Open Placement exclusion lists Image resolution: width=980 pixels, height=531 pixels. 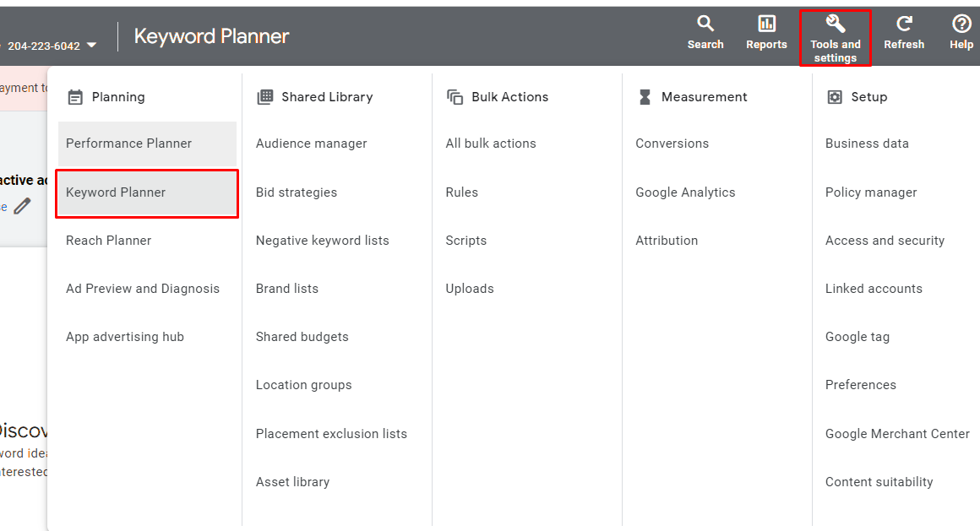pyautogui.click(x=331, y=434)
